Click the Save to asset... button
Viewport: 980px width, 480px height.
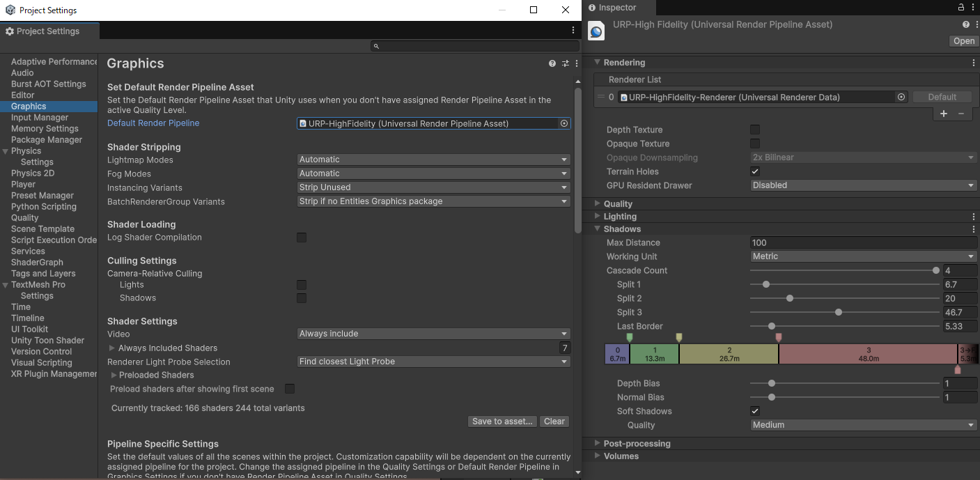tap(502, 421)
